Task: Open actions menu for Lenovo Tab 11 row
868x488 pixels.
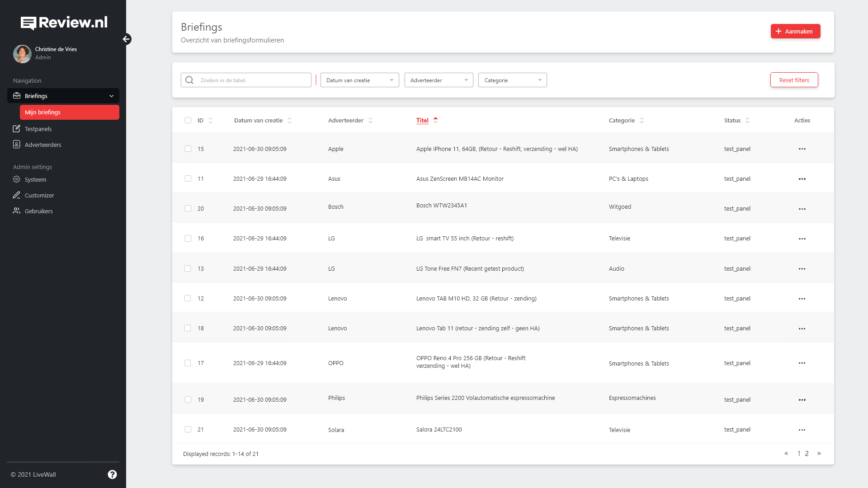Action: click(x=802, y=328)
